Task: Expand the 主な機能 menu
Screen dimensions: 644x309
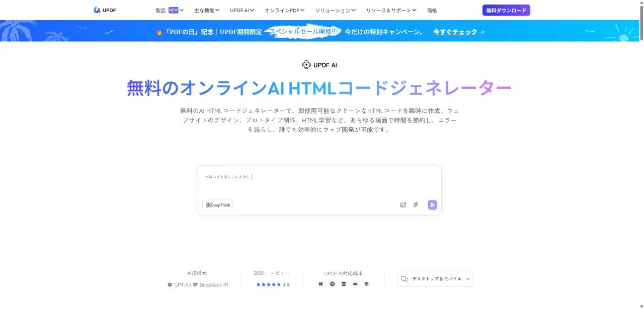Action: click(207, 10)
